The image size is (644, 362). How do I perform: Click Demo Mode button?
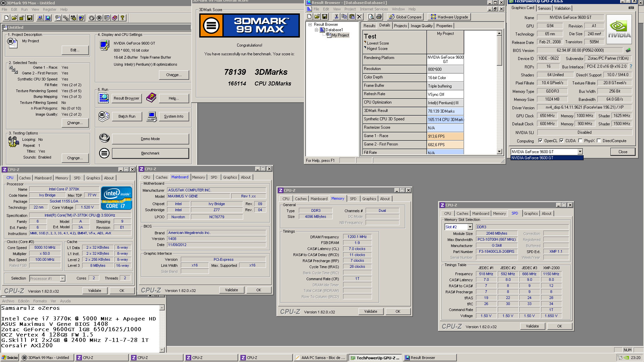150,139
